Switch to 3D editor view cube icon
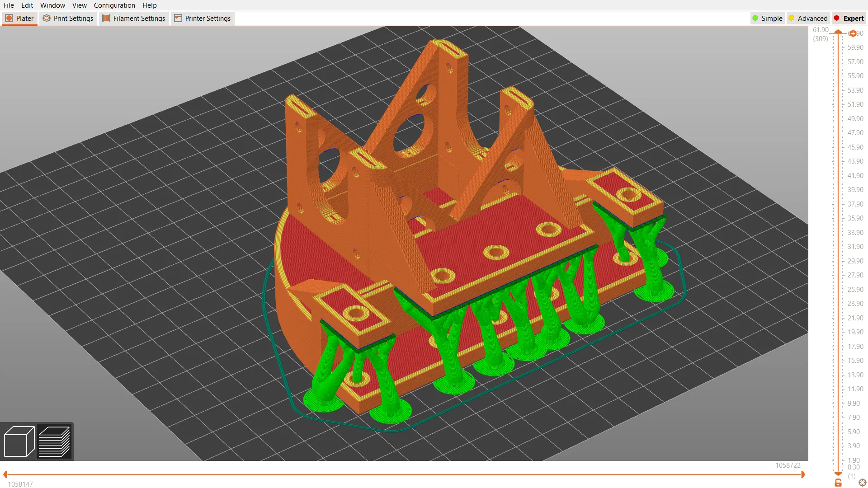 click(20, 442)
